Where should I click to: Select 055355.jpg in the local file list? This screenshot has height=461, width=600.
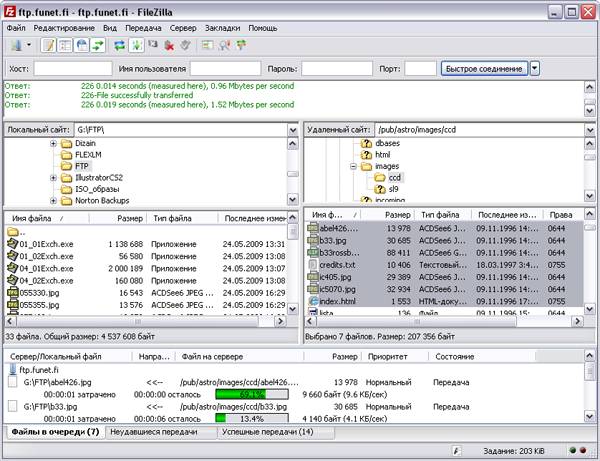[x=39, y=305]
